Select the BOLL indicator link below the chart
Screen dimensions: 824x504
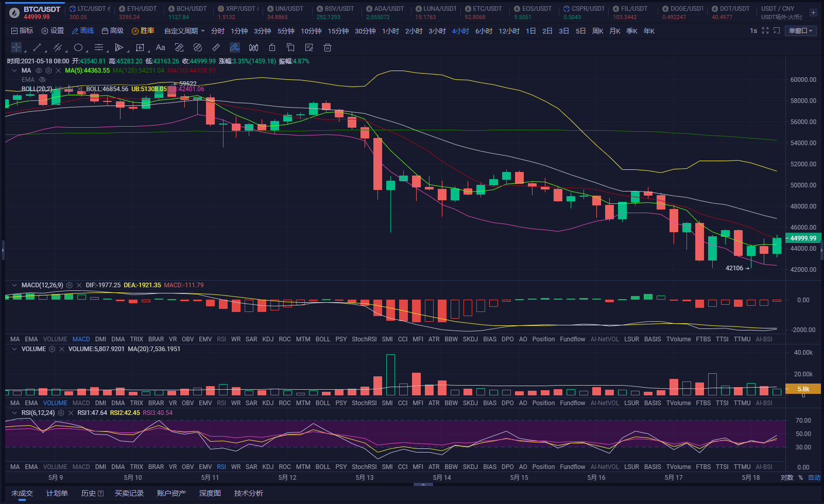[x=323, y=339]
